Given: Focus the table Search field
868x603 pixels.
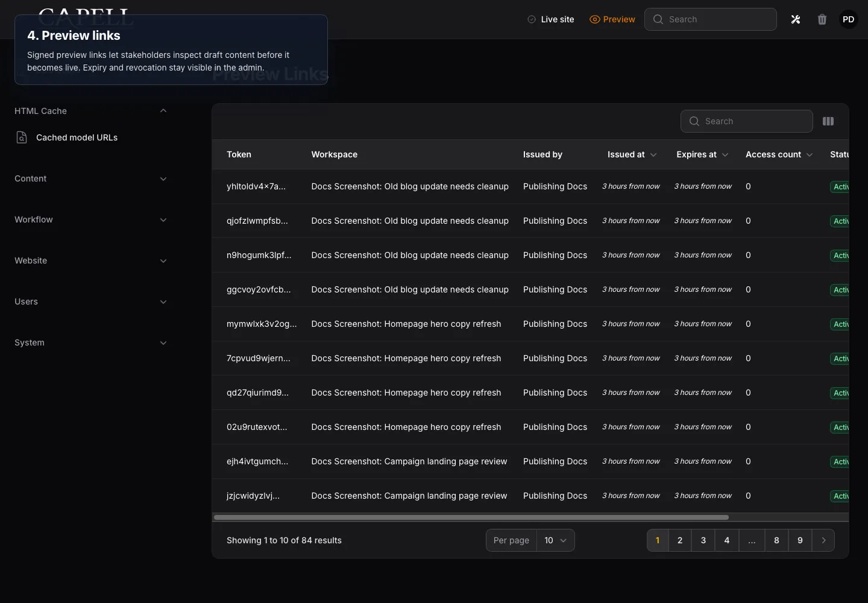Looking at the screenshot, I should 747,121.
